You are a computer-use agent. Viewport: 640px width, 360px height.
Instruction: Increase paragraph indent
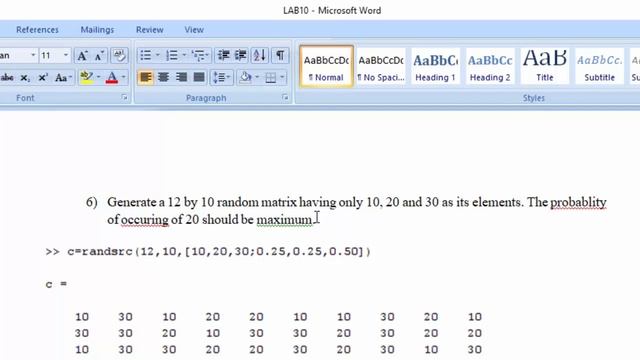[x=240, y=56]
